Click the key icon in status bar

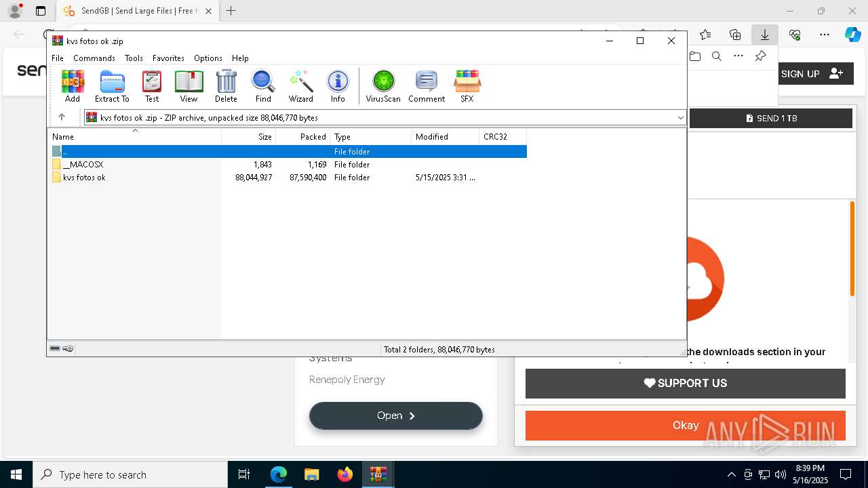(68, 349)
